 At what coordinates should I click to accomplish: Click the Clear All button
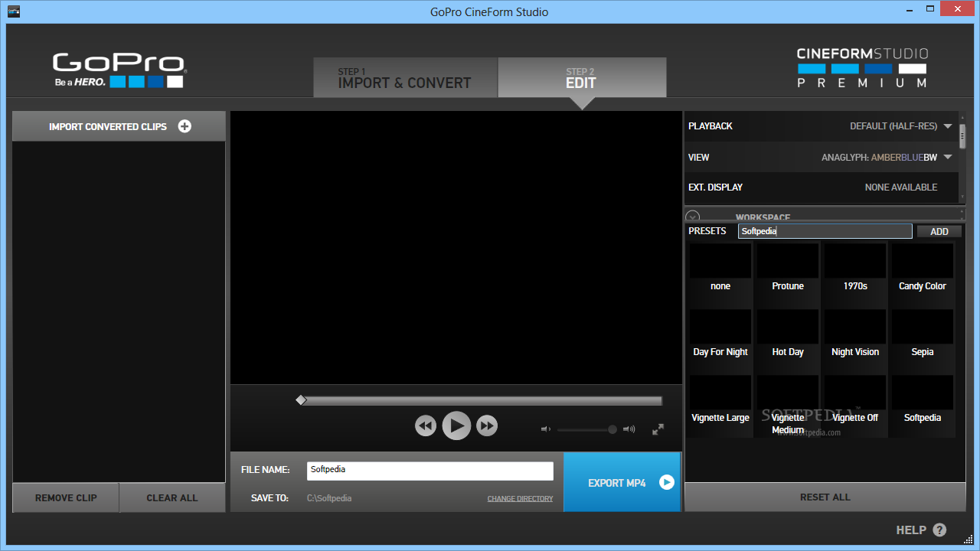point(172,497)
